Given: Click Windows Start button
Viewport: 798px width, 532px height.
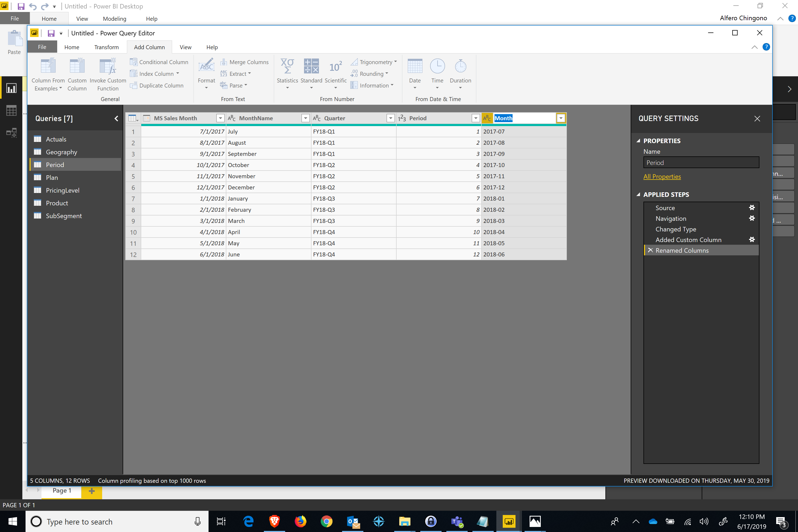Looking at the screenshot, I should [x=13, y=521].
